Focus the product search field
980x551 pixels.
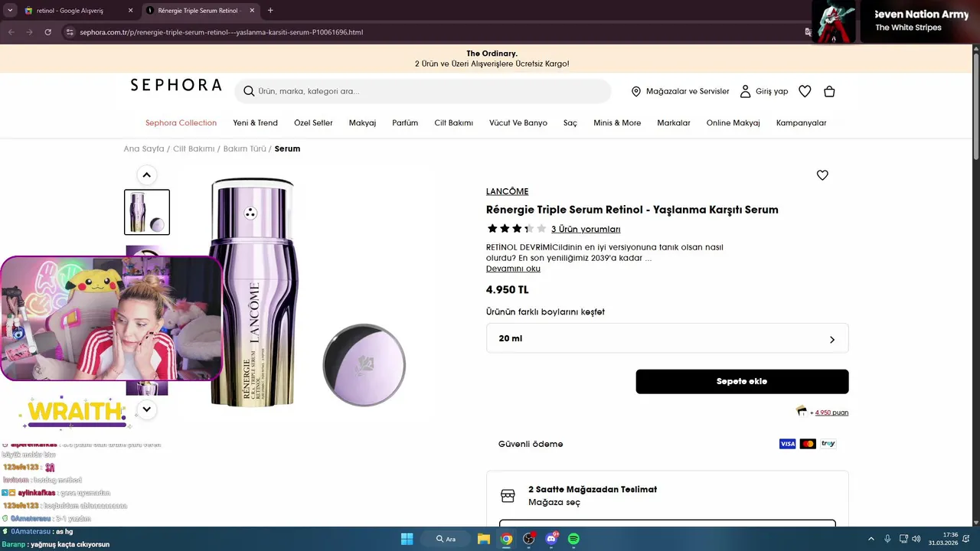pos(423,91)
